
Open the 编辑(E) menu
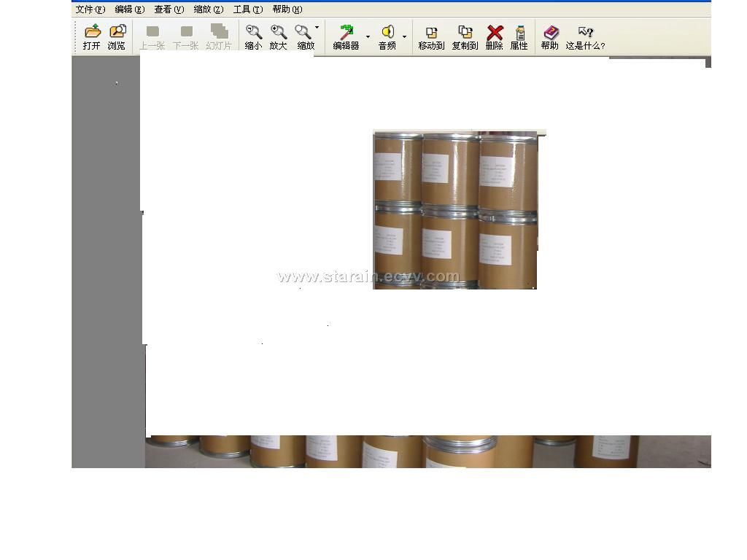coord(129,9)
